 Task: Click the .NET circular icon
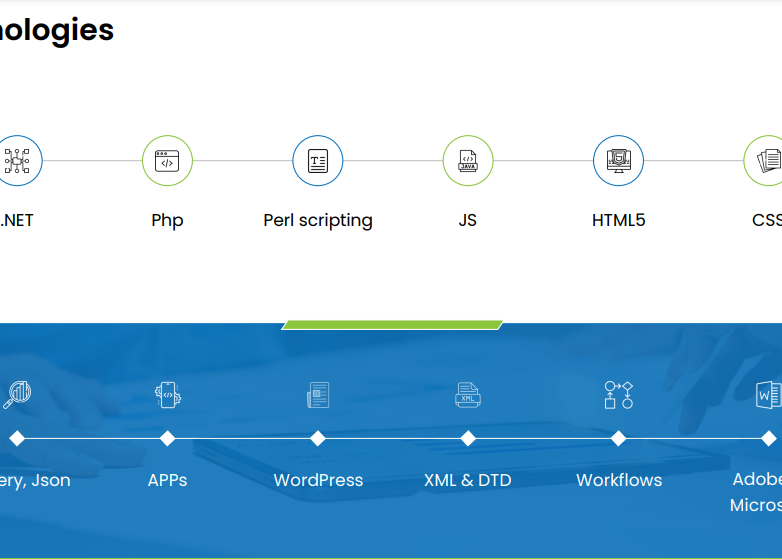17,161
